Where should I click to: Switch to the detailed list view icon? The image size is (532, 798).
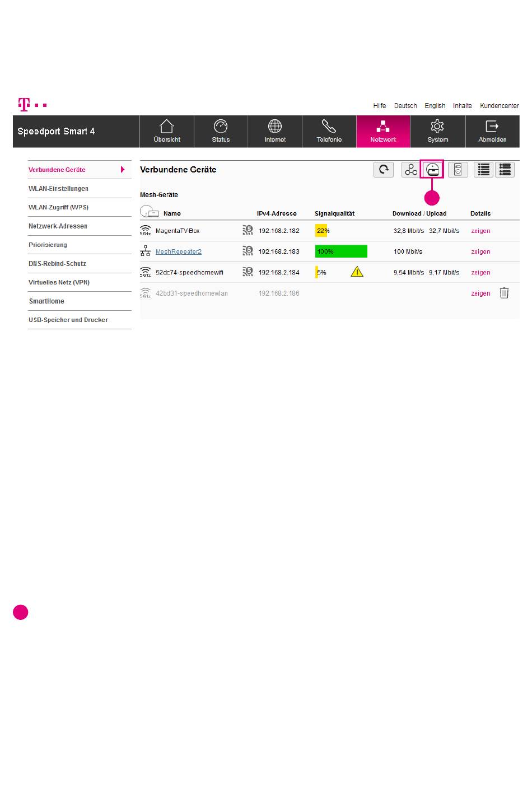[505, 170]
